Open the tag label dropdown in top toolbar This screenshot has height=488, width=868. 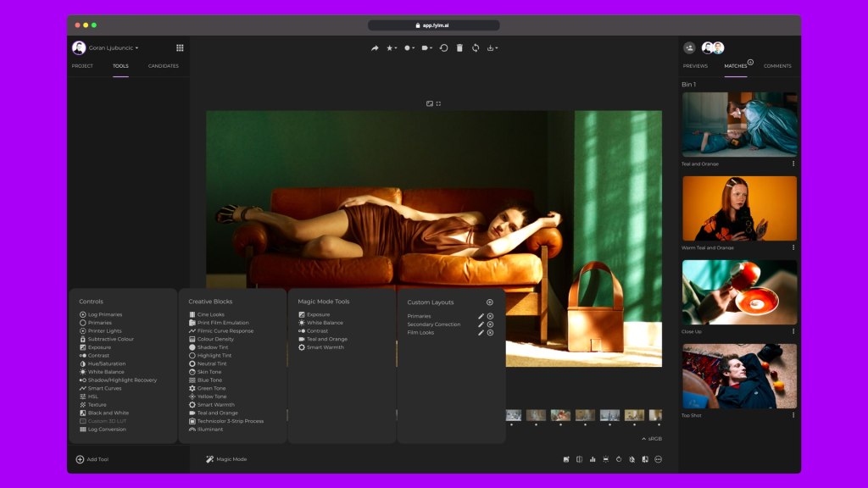point(427,48)
